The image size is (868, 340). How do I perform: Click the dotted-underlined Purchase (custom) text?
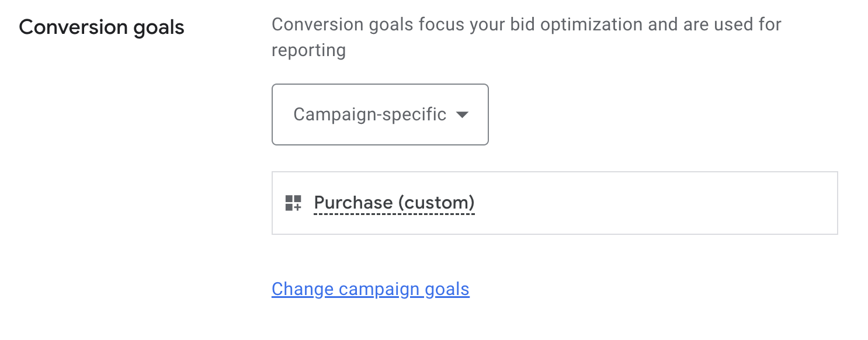(x=394, y=203)
